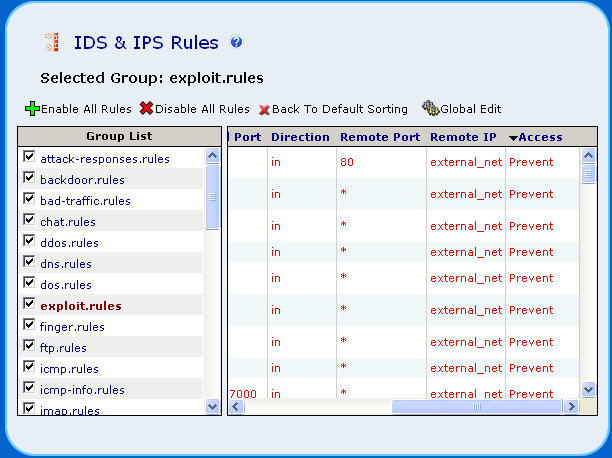Disable the ftp.rules group checkbox
The image size is (612, 458).
tap(29, 347)
